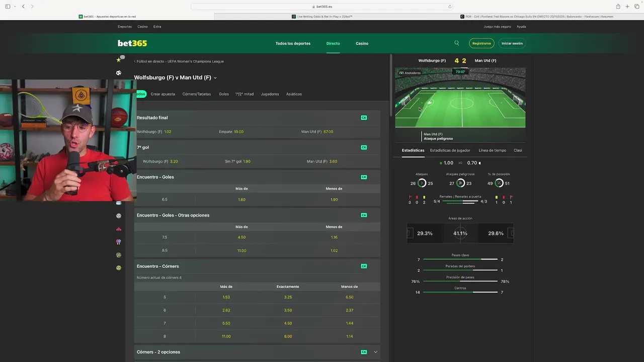Click the CA icon on Encuentro - Córners
644x362 pixels.
(x=364, y=266)
